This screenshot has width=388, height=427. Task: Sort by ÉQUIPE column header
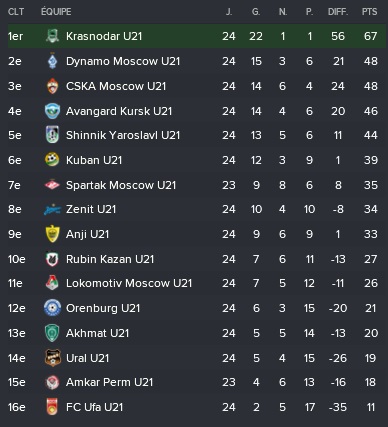56,12
